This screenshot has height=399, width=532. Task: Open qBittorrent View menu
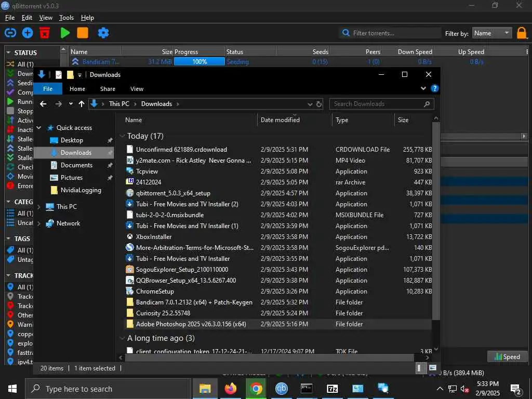click(x=46, y=18)
